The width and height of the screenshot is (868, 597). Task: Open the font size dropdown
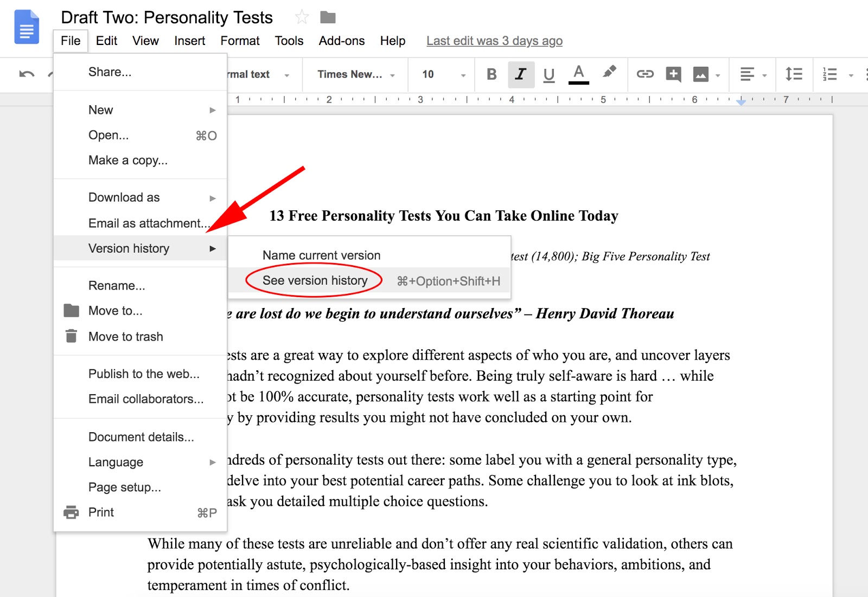(441, 74)
